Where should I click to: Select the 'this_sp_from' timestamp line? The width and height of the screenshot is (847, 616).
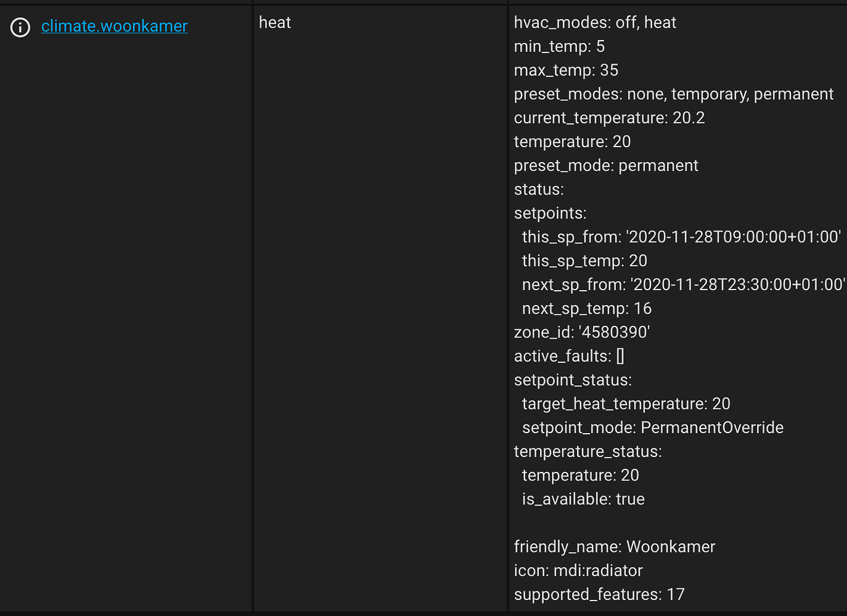point(681,237)
